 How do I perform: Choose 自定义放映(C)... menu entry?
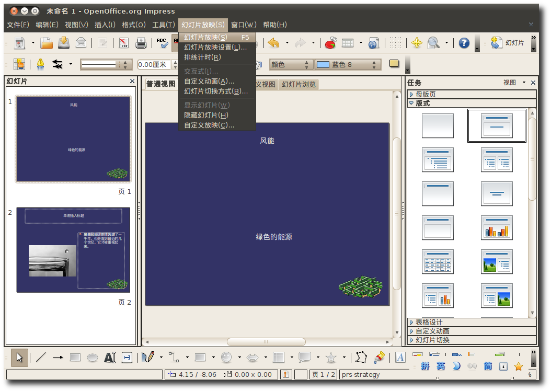point(217,125)
